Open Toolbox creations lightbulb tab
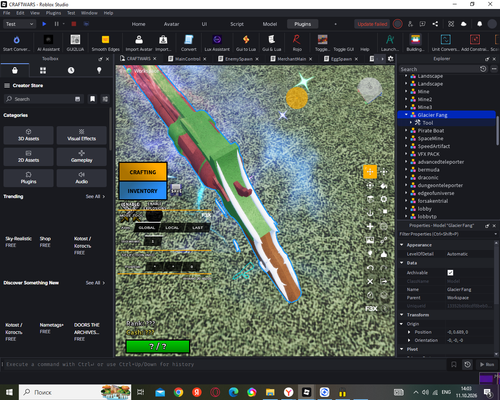The image size is (500, 400). pos(99,70)
